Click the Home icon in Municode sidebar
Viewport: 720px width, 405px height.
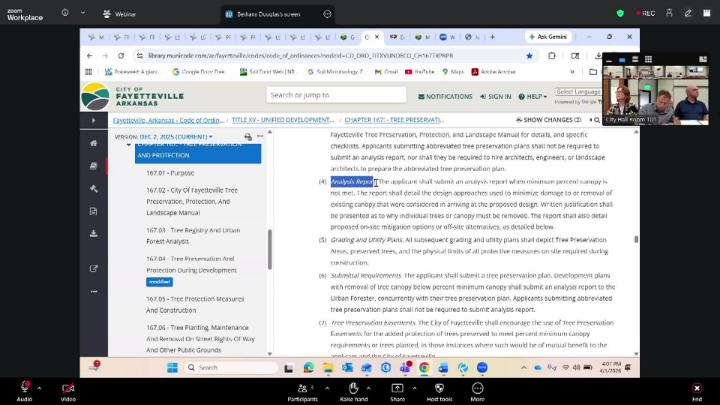(93, 143)
